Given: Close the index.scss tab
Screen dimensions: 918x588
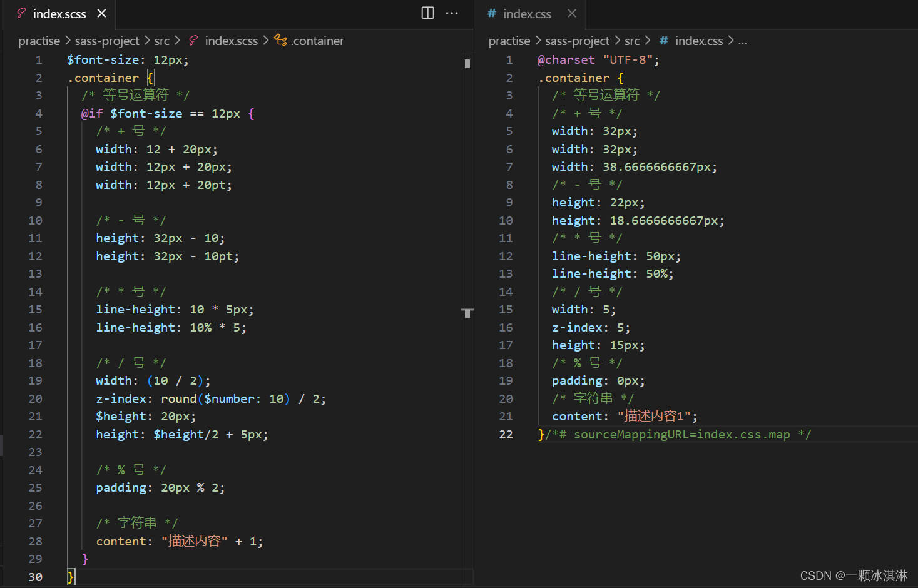Looking at the screenshot, I should click(102, 13).
